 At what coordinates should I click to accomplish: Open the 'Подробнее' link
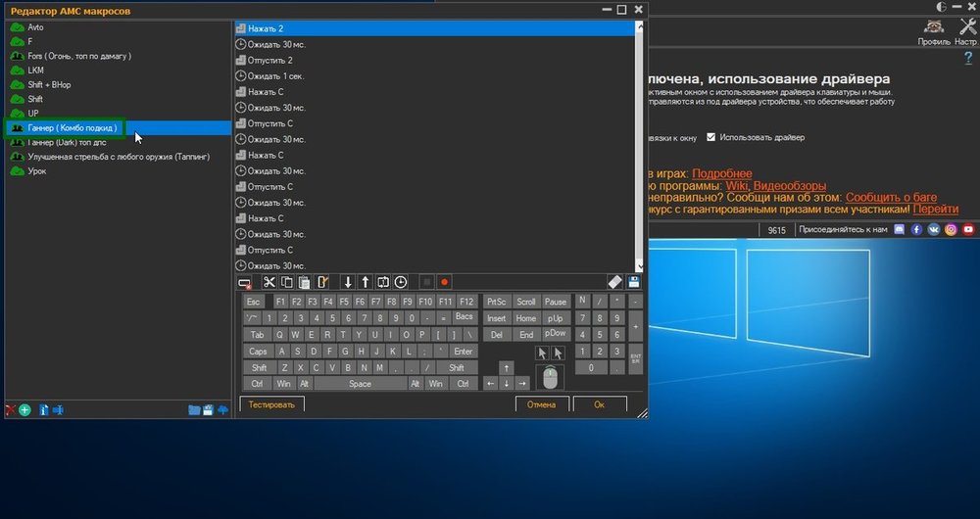point(722,173)
